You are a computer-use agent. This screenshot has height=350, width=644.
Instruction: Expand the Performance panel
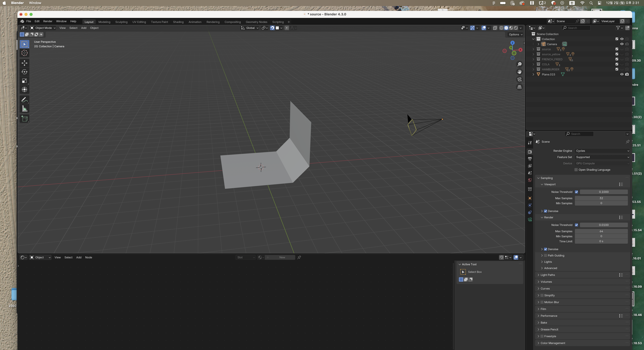549,316
